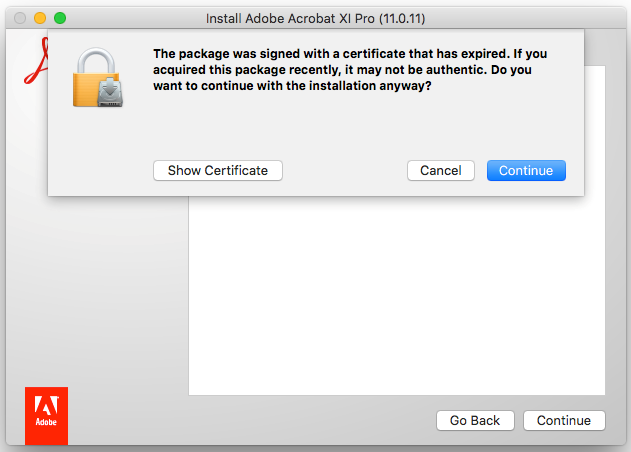Click the white installer content pane
The height and width of the screenshot is (452, 631).
click(x=397, y=300)
